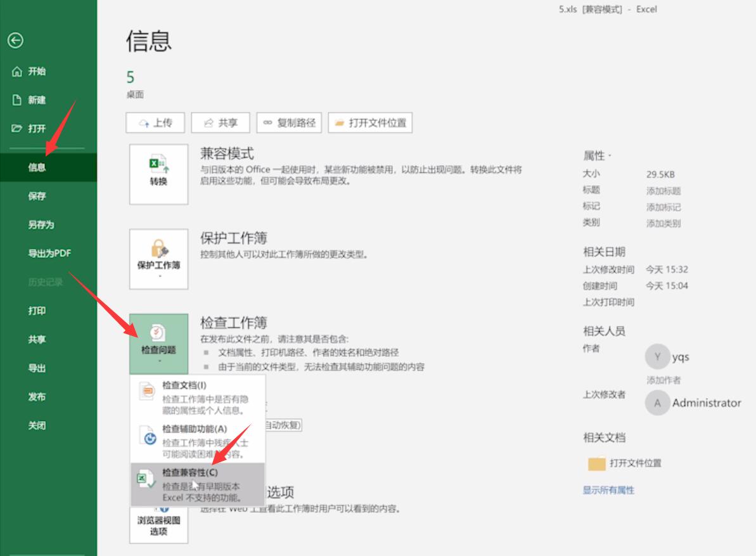Click the 共享 button under file name
This screenshot has width=756, height=556.
pyautogui.click(x=221, y=122)
